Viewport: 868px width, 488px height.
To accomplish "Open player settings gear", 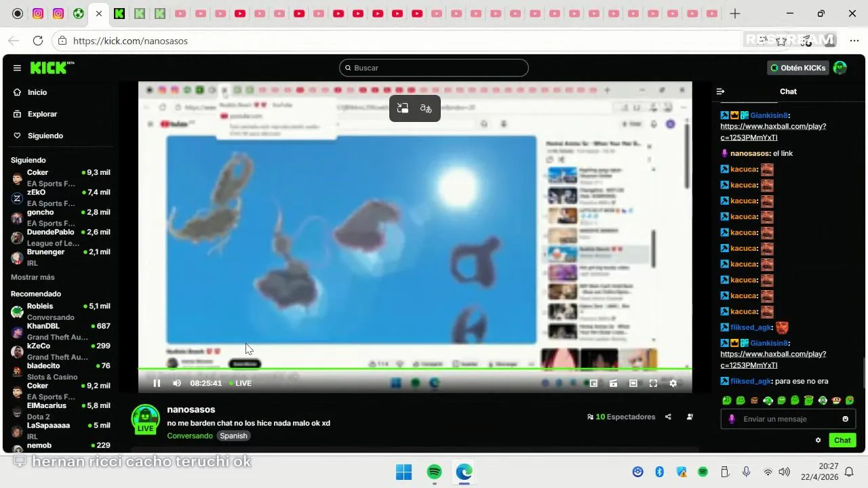I will [x=673, y=383].
